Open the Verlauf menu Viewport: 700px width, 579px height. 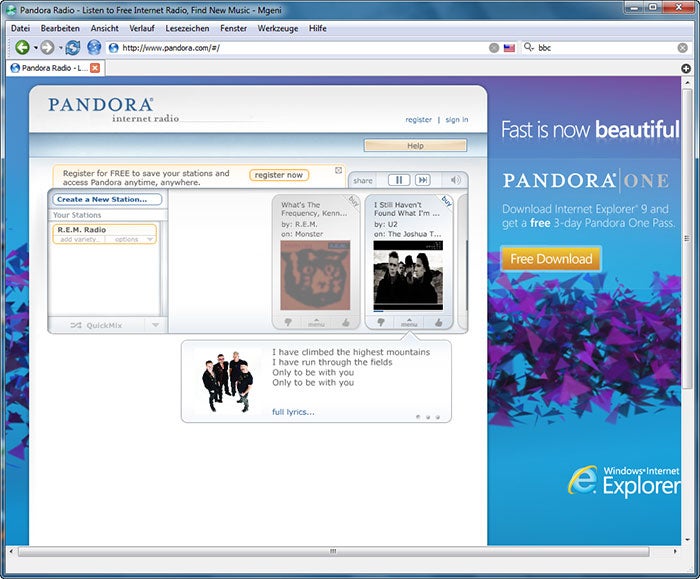142,28
